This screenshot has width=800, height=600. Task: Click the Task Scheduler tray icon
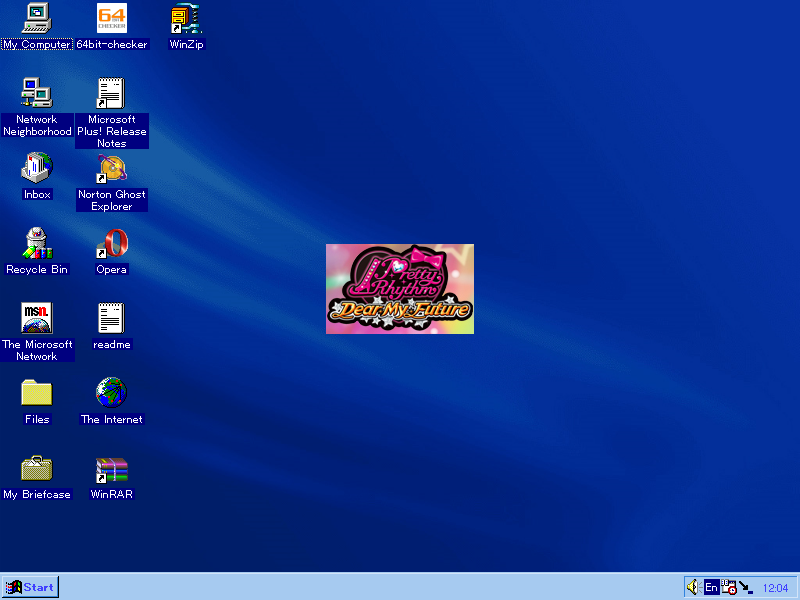pos(729,587)
